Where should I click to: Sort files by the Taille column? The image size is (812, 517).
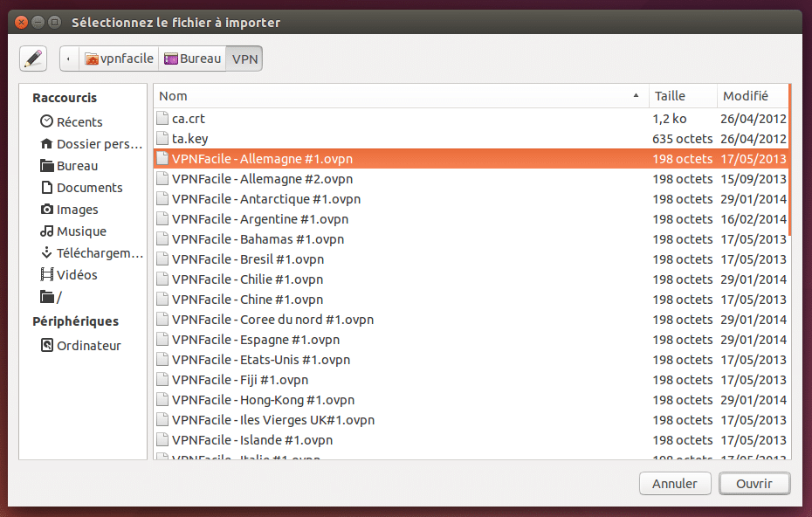coord(683,96)
